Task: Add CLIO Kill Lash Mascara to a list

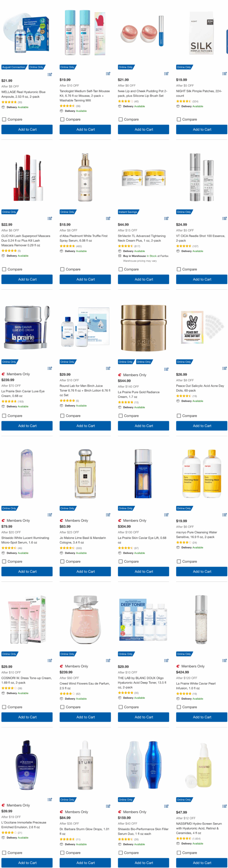Action: [x=50, y=218]
